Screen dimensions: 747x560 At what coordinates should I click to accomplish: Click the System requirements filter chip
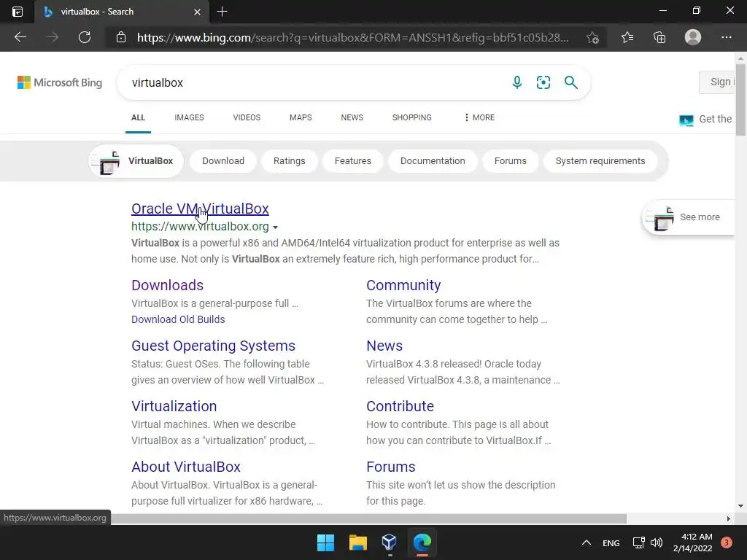point(600,161)
